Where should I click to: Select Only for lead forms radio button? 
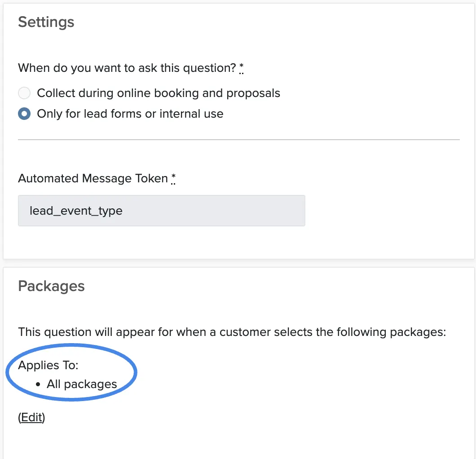click(24, 114)
